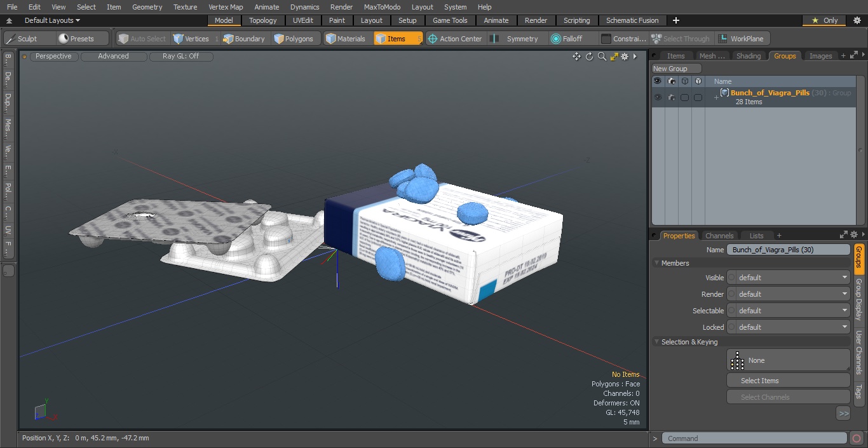This screenshot has height=448, width=868.
Task: Open the viewport settings gear
Action: pyautogui.click(x=625, y=57)
